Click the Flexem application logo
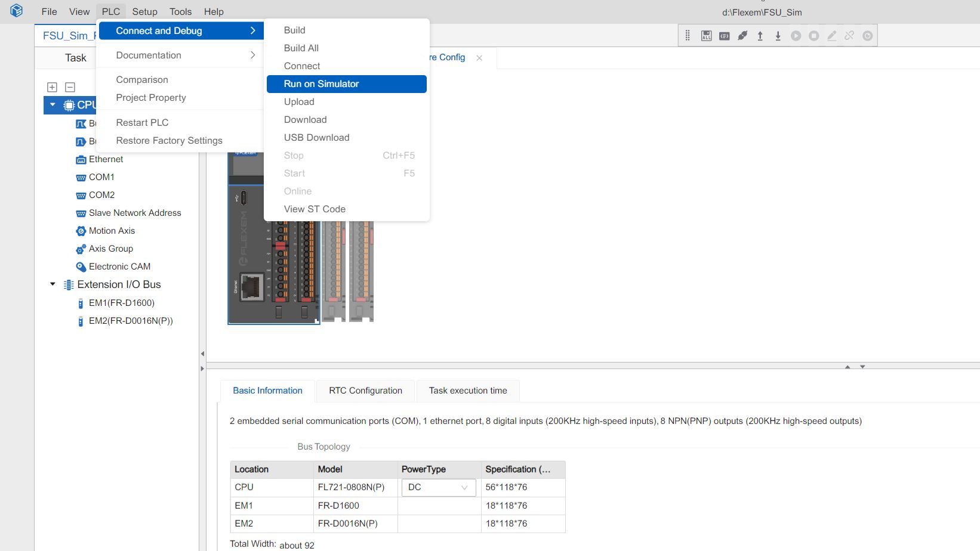This screenshot has height=551, width=980. [16, 11]
